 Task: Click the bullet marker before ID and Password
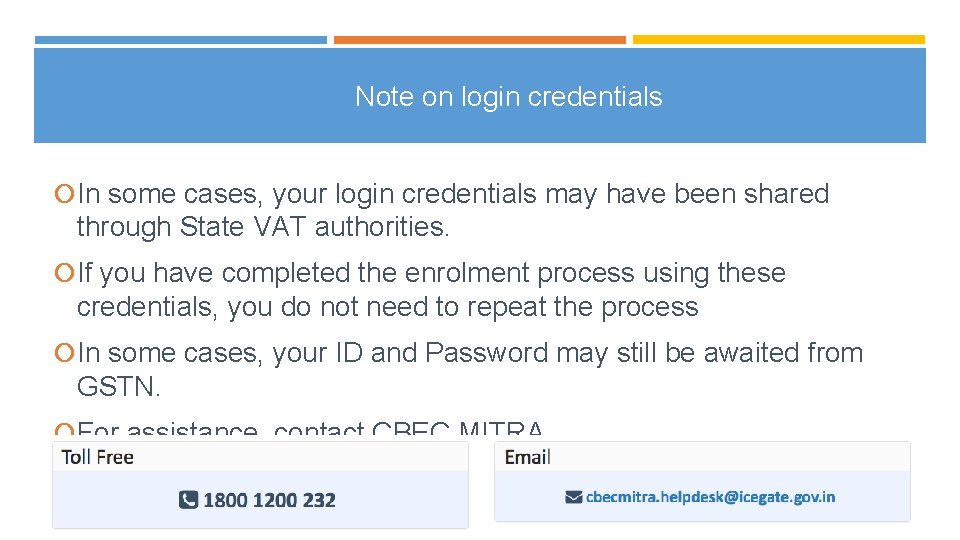(64, 353)
